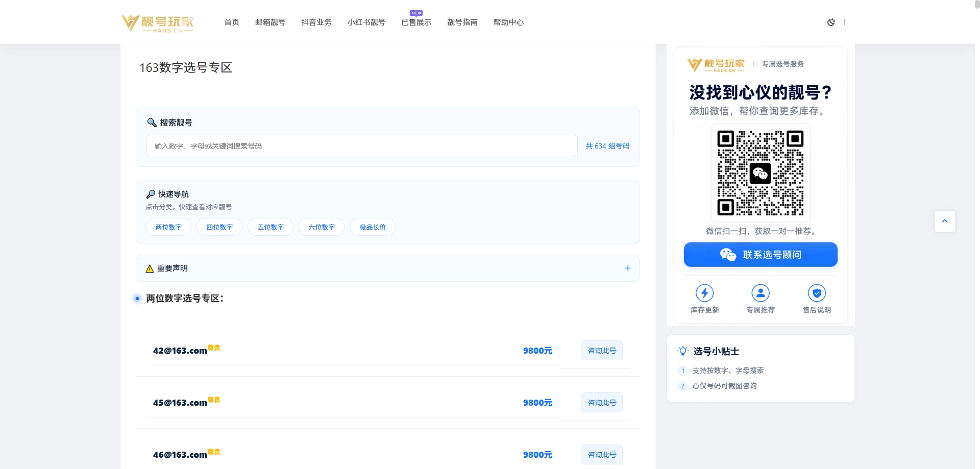Click the 库存更新 lightning icon

(705, 293)
